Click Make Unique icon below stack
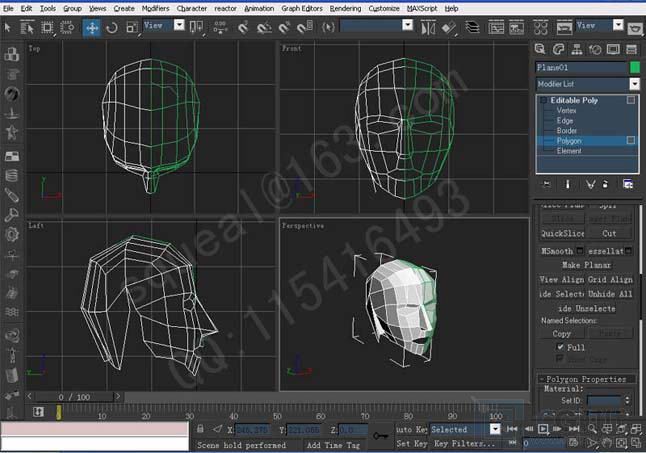The image size is (646, 453). coord(590,184)
